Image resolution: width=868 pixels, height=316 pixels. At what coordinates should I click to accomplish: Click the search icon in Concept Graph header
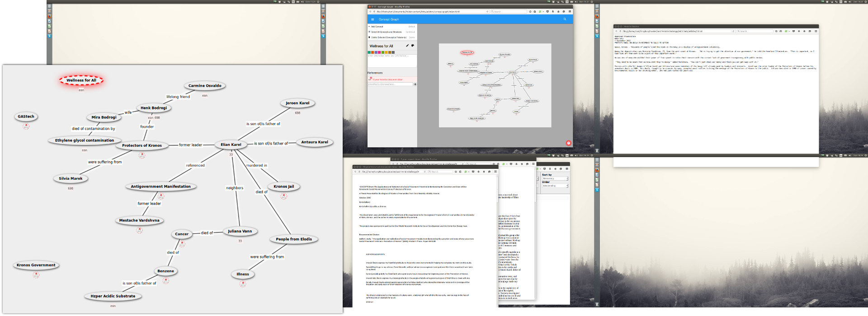click(x=565, y=19)
